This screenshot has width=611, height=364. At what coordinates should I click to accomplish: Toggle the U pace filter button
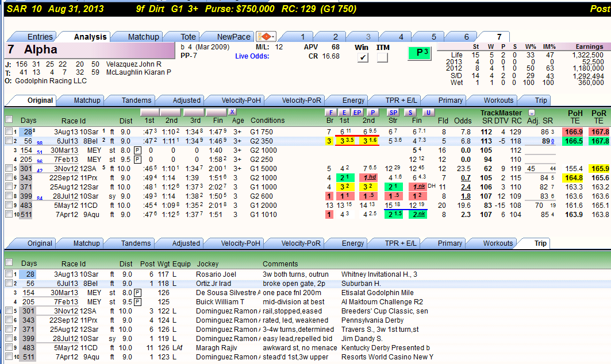tap(428, 113)
